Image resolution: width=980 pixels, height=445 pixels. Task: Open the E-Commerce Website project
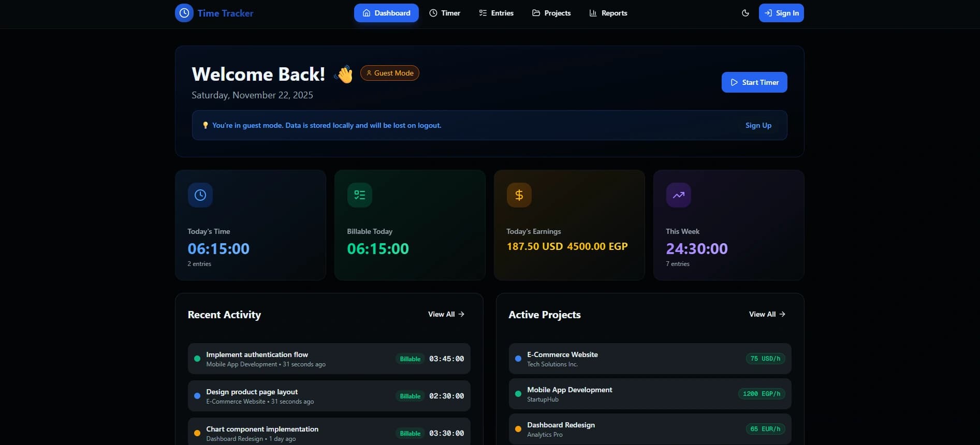tap(650, 359)
